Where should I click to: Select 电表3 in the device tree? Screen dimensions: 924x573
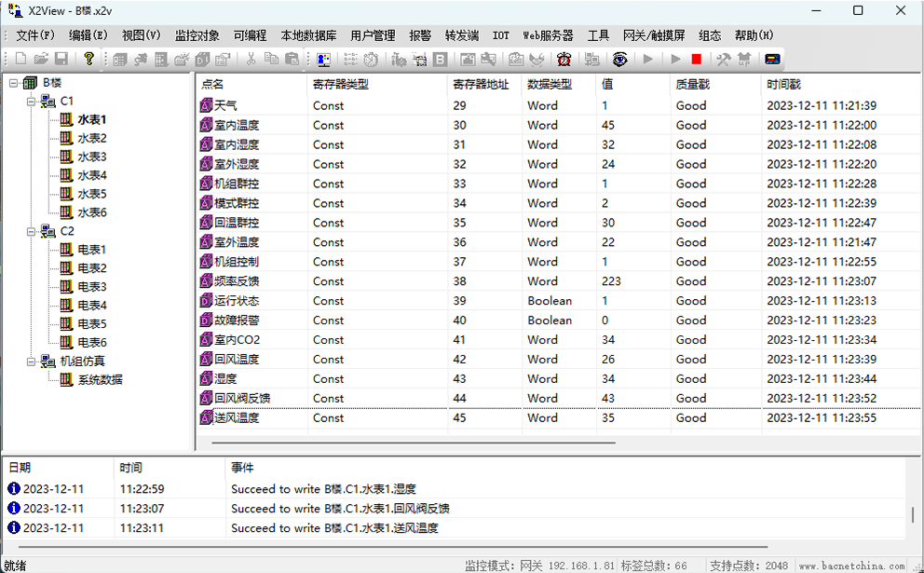point(91,287)
